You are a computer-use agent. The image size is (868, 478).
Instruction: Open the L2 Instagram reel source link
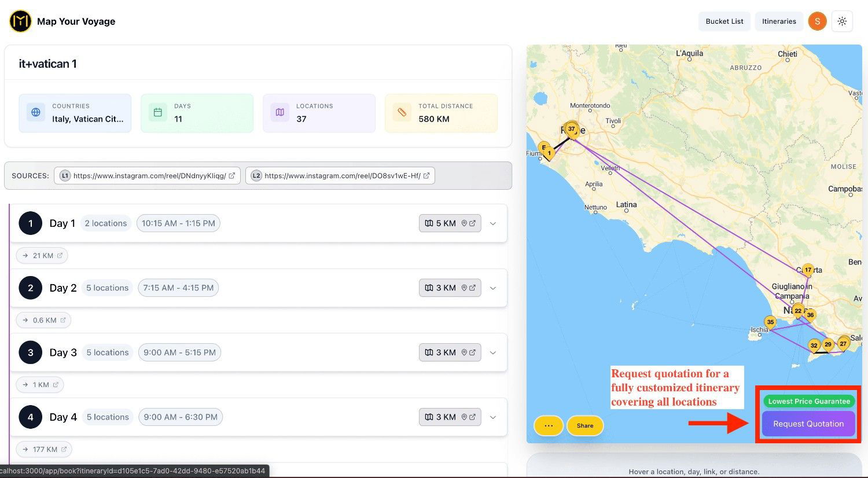340,176
